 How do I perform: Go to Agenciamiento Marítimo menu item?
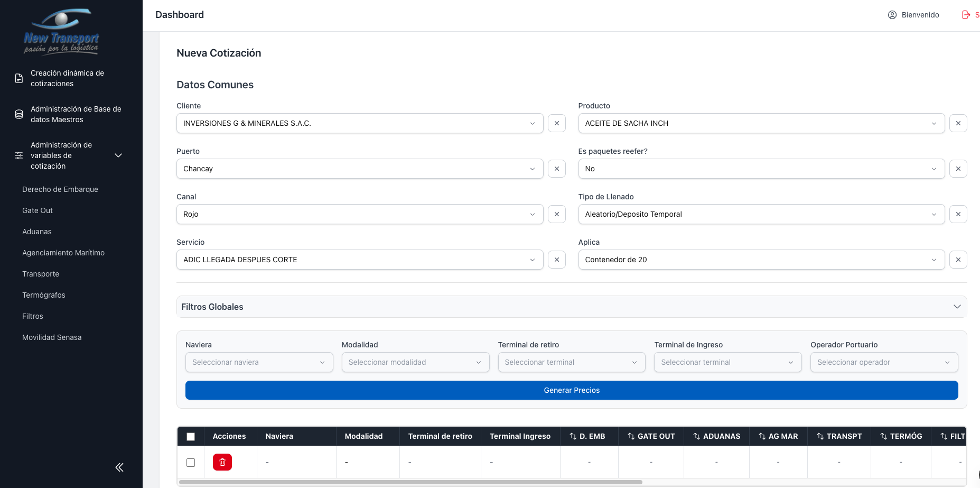pos(63,253)
